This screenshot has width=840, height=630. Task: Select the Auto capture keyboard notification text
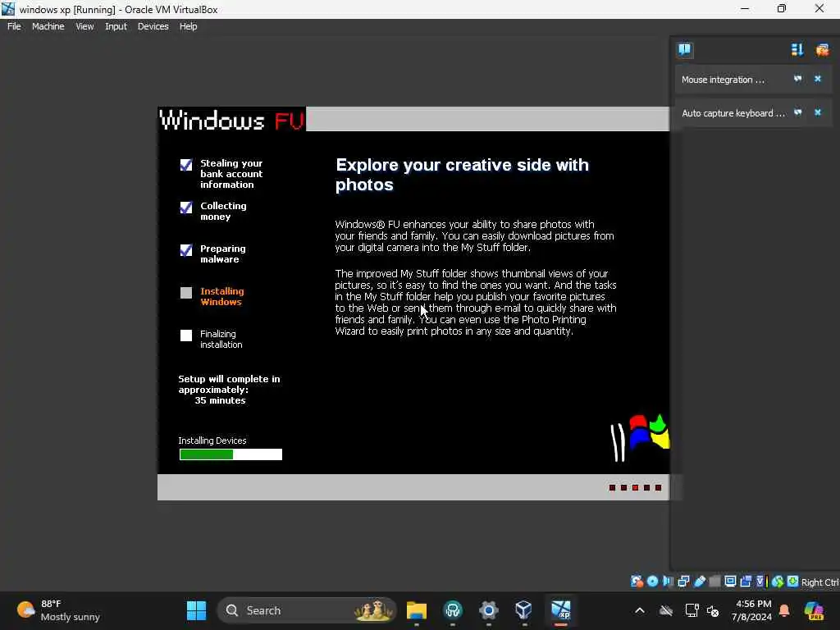733,113
